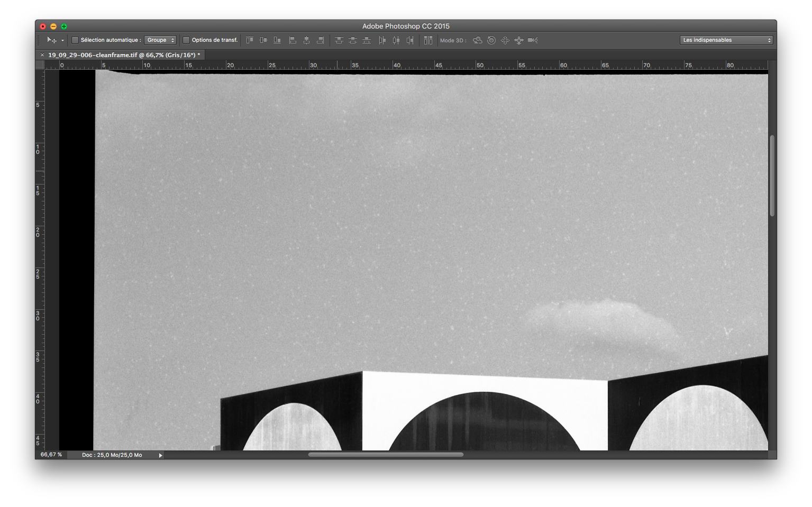This screenshot has width=812, height=507.
Task: Align right edges icon
Action: [320, 40]
